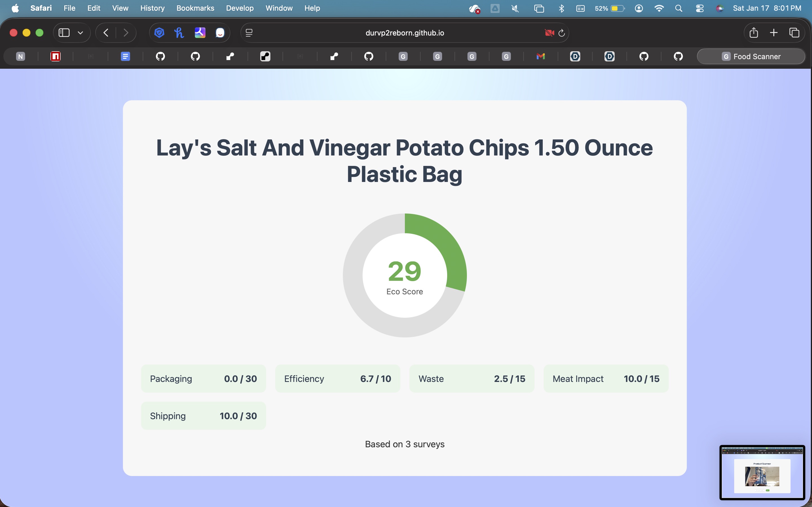This screenshot has height=507, width=812.
Task: Toggle the Safari sidebar
Action: click(x=64, y=33)
